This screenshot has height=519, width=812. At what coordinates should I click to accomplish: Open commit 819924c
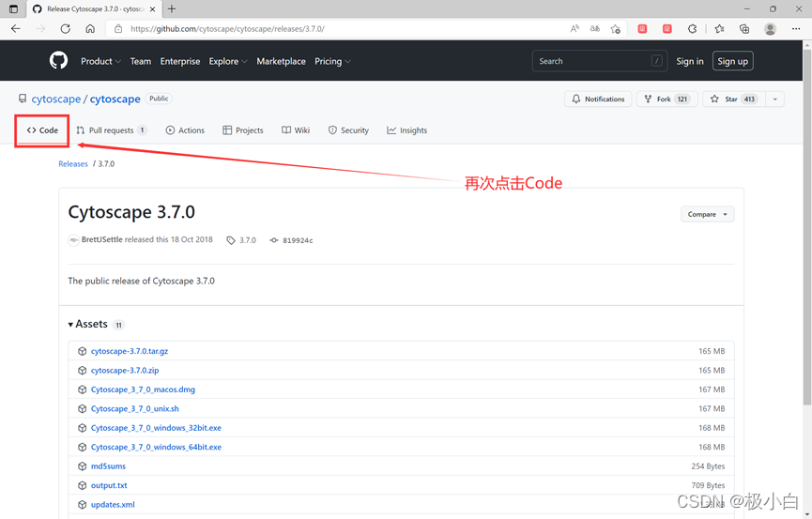pyautogui.click(x=298, y=240)
